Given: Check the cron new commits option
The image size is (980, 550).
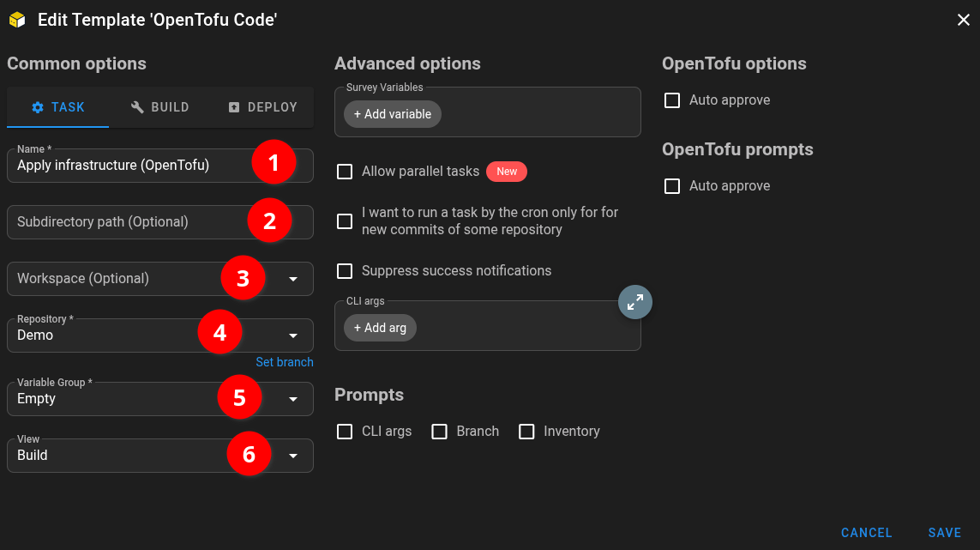Looking at the screenshot, I should [345, 221].
